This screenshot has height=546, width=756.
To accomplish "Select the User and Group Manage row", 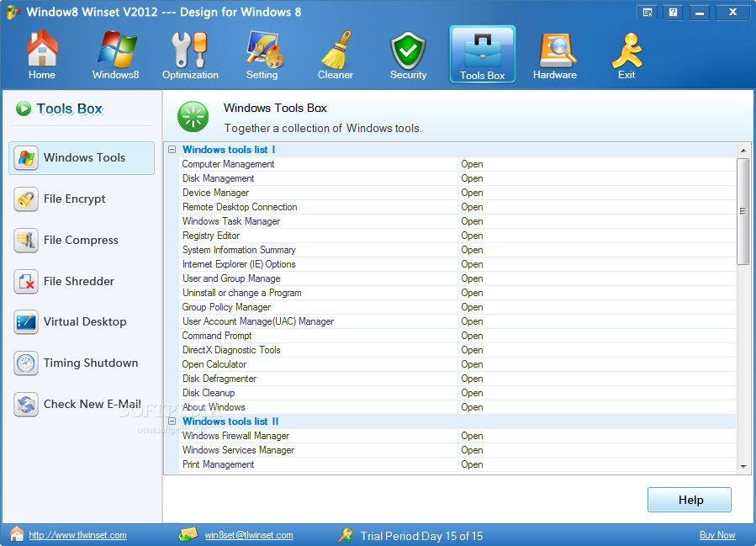I will click(457, 278).
